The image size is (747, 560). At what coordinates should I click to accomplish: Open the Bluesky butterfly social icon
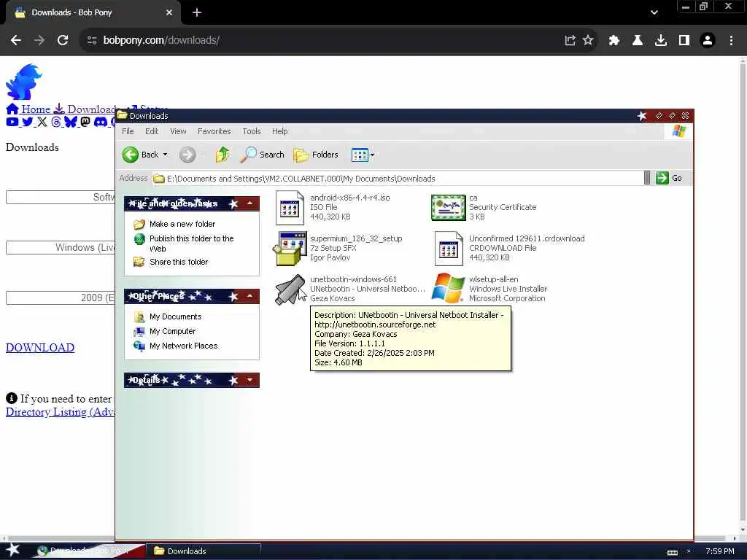(71, 122)
